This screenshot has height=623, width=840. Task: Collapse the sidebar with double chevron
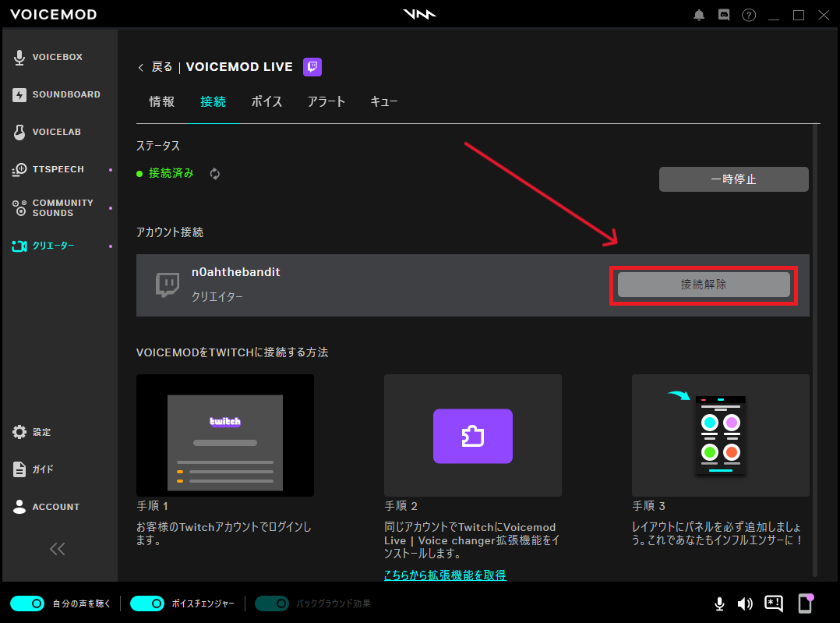click(x=58, y=549)
